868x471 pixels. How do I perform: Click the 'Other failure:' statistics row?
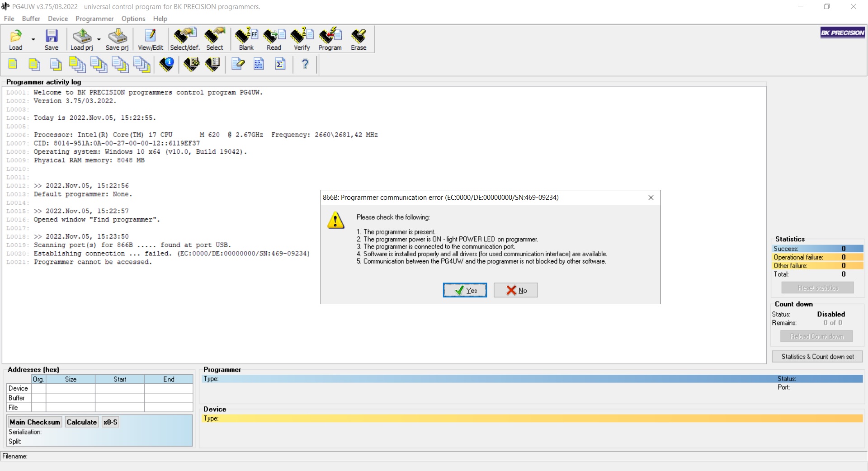[x=818, y=266]
